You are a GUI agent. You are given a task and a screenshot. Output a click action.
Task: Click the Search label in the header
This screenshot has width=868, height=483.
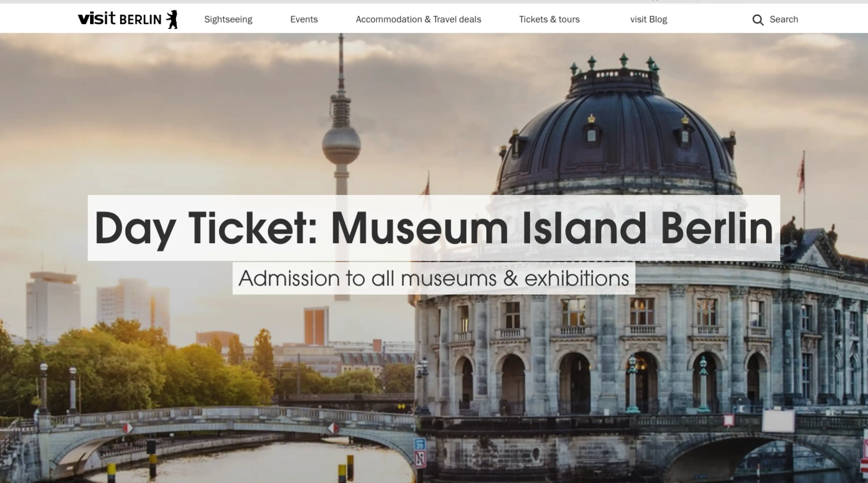click(x=784, y=19)
